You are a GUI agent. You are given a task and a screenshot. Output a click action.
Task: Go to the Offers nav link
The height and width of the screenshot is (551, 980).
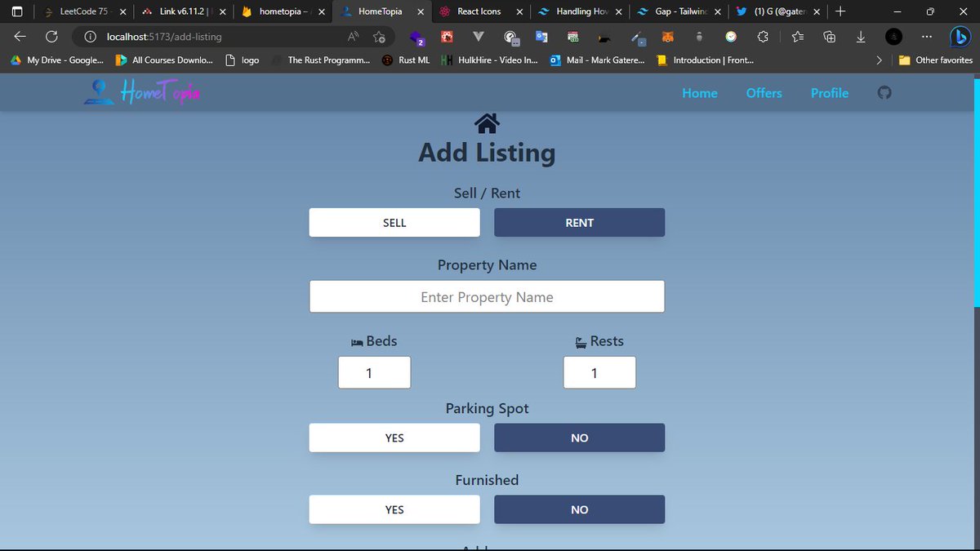pyautogui.click(x=764, y=93)
